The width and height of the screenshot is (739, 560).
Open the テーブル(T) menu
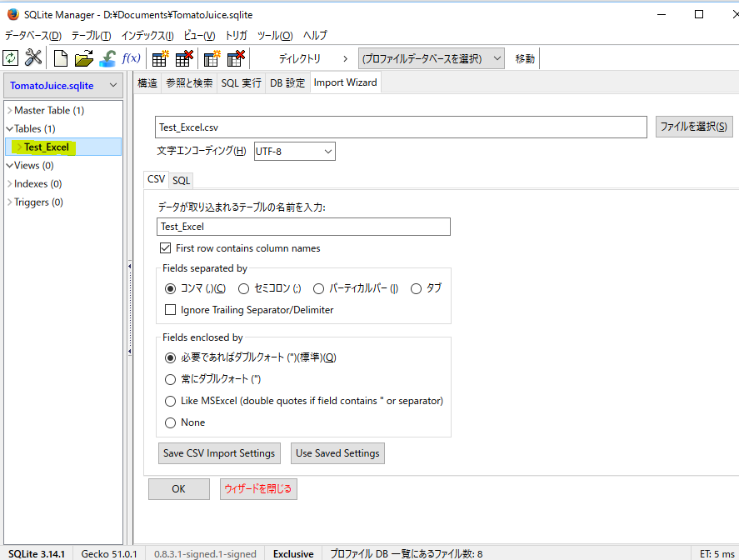91,35
